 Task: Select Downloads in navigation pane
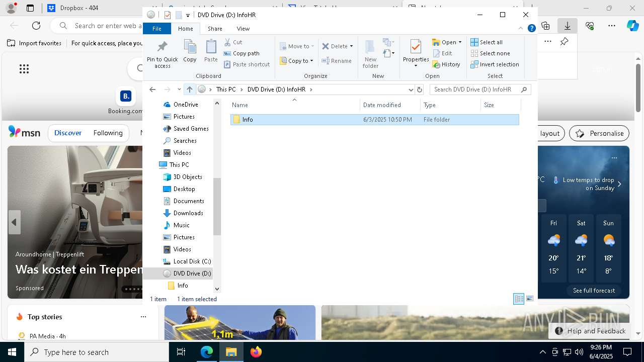(188, 213)
